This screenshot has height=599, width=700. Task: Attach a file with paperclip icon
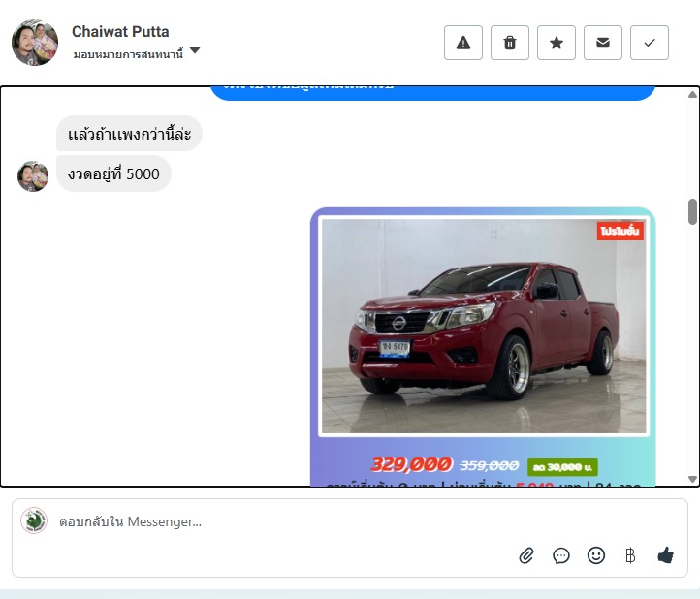pos(526,555)
